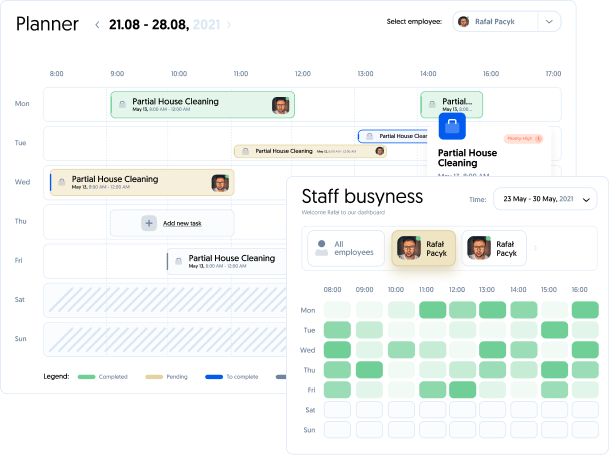Viewport: 609px width, 455px height.
Task: Open Tuesday's pending Partial House Cleaning task
Action: (310, 151)
